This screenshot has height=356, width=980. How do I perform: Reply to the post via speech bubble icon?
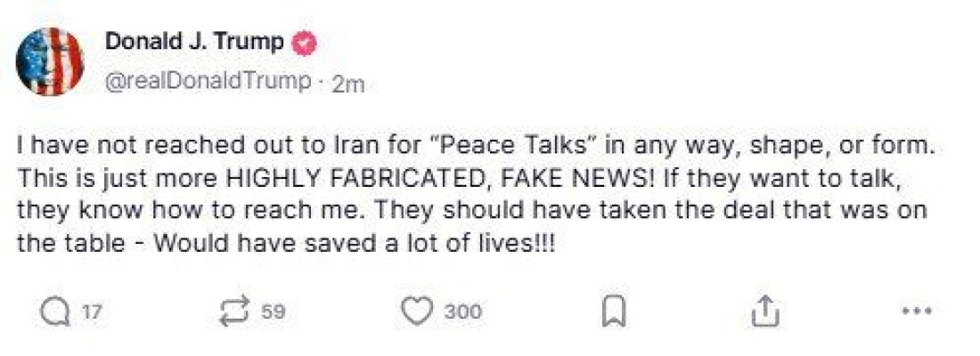point(54,311)
